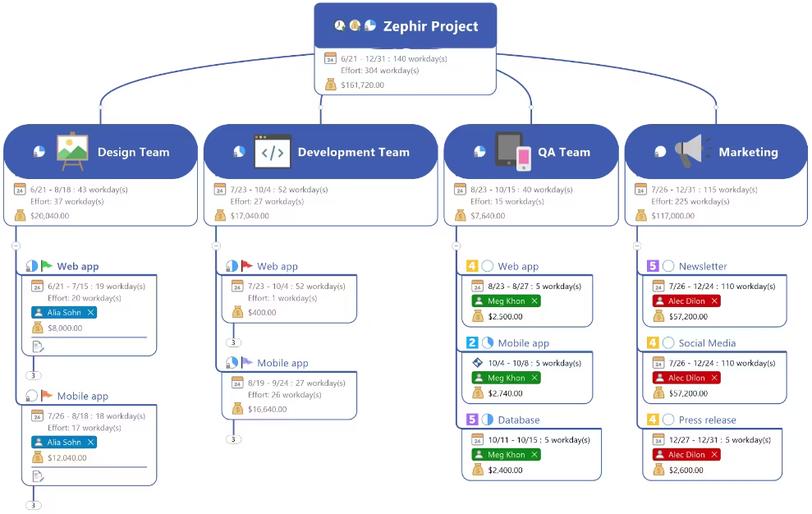Select the Press release topic title
The height and width of the screenshot is (514, 812).
(708, 420)
